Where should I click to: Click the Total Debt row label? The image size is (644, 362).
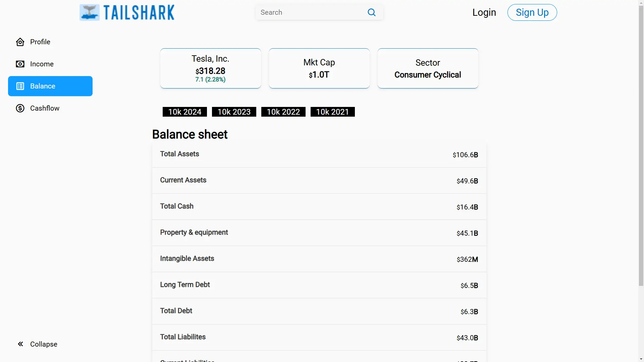pos(176,311)
